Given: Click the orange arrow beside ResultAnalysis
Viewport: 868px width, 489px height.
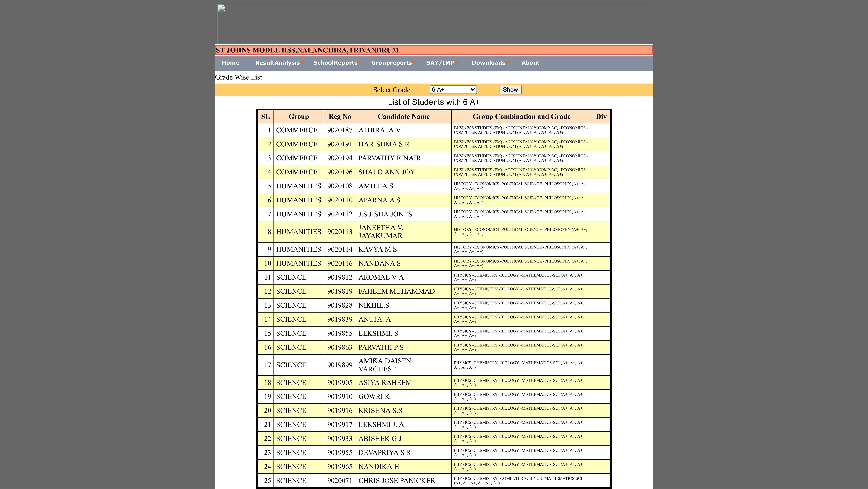Looking at the screenshot, I should pos(303,62).
